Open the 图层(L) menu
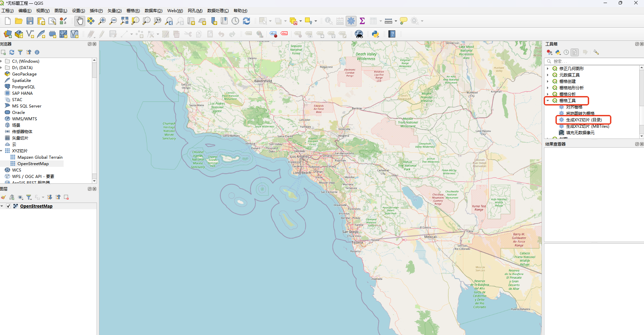This screenshot has height=335, width=644. [61, 11]
